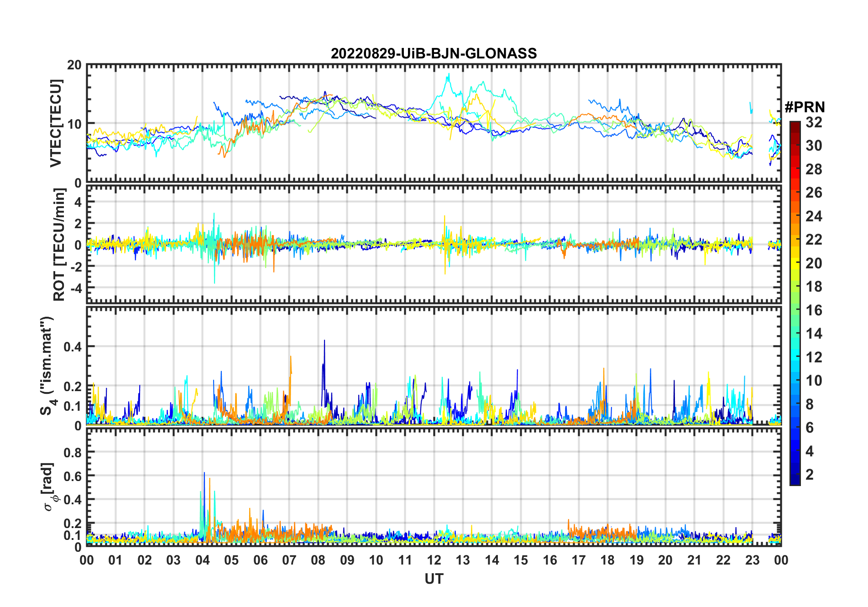This screenshot has height=607, width=868.
Task: Select the 24 label on PRN colorbar
Action: tap(814, 216)
